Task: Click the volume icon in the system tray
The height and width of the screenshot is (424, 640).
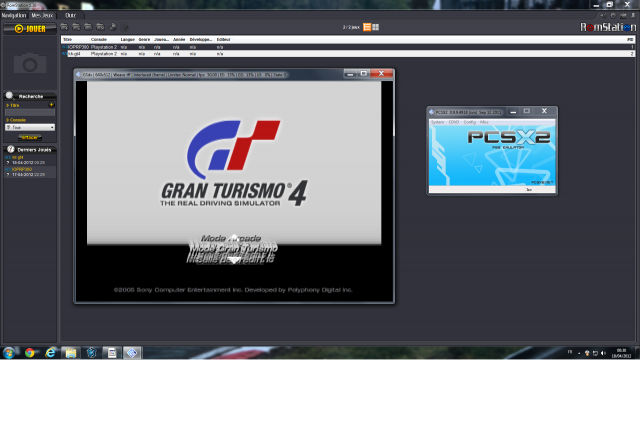Action: coord(603,353)
